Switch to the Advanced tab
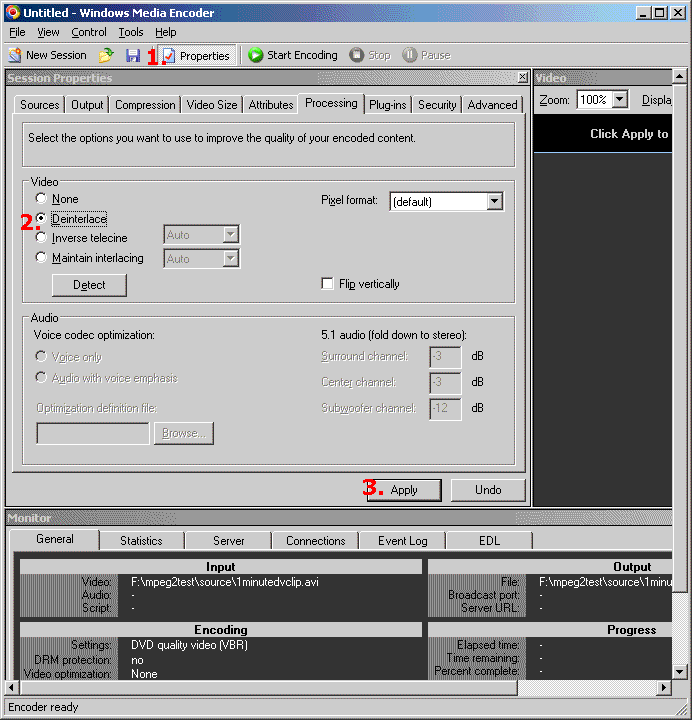This screenshot has width=692, height=720. tap(492, 105)
